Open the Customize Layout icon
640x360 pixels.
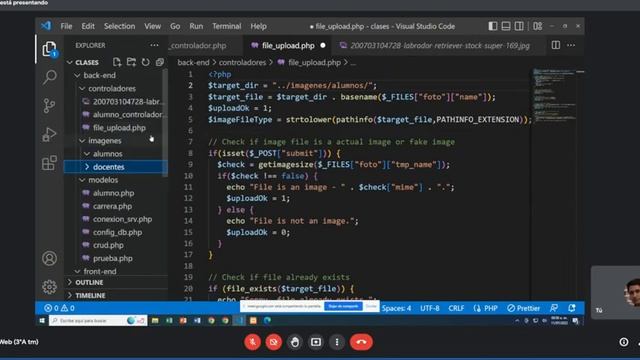coord(538,26)
